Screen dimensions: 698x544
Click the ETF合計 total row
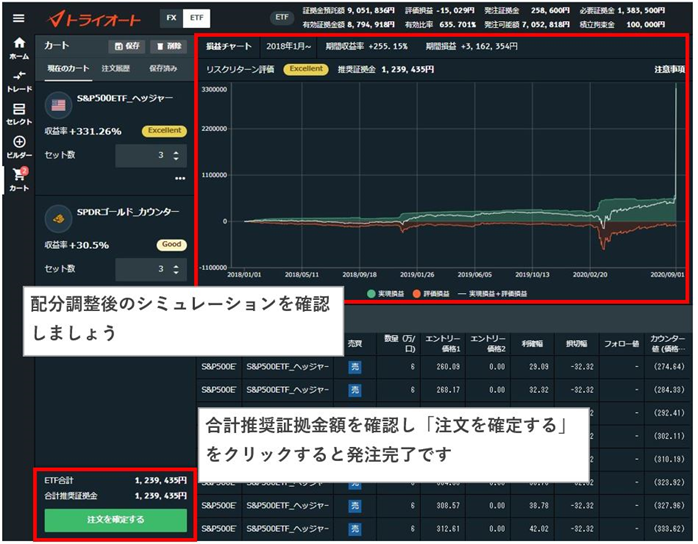coord(116,481)
